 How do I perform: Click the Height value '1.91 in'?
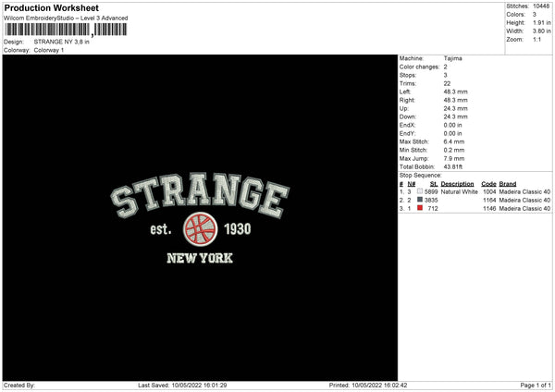click(x=541, y=22)
